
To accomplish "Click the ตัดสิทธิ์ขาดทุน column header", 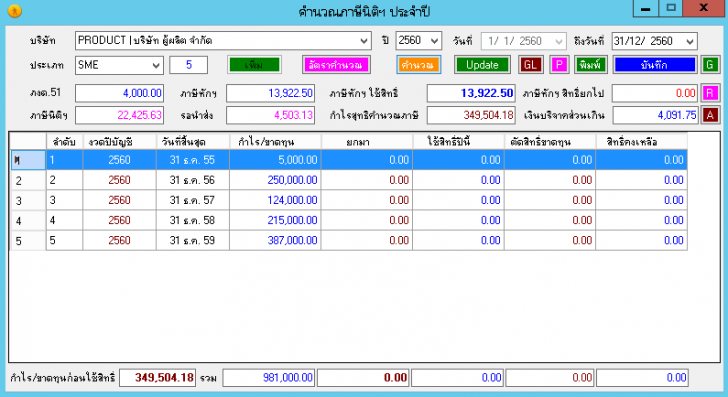I will click(550, 142).
